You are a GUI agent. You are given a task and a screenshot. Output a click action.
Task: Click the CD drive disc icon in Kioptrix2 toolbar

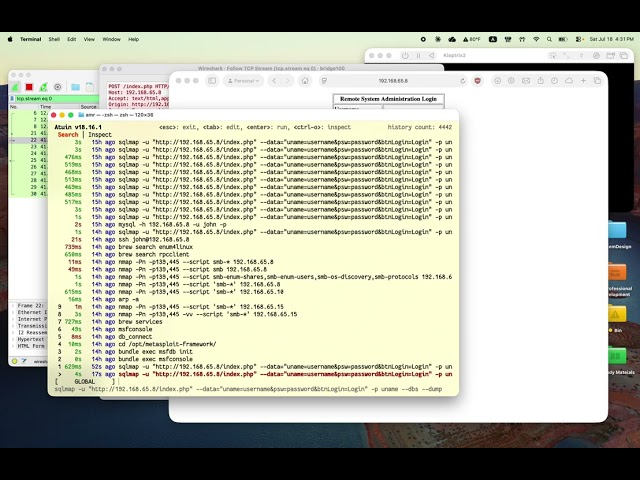(x=596, y=56)
